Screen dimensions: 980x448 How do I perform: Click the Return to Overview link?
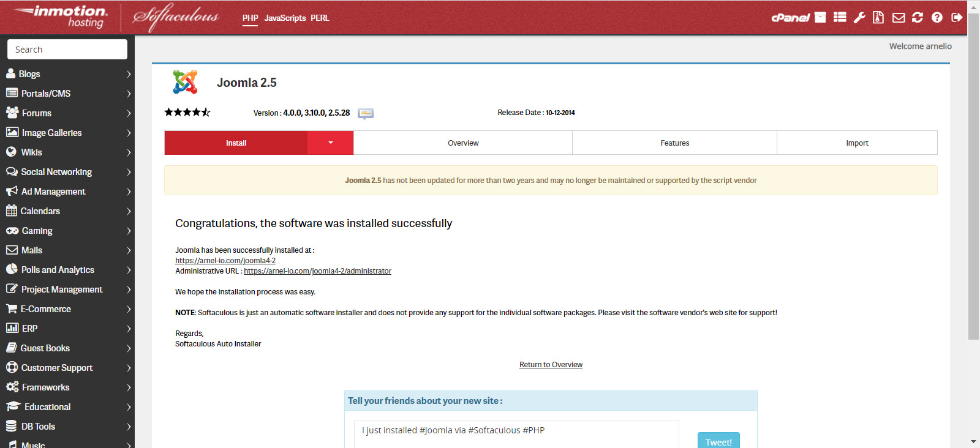click(x=551, y=365)
